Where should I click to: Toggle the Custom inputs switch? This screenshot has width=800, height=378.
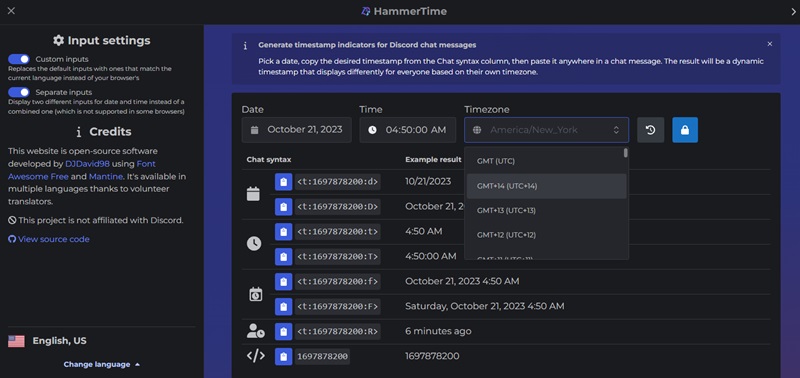(19, 59)
